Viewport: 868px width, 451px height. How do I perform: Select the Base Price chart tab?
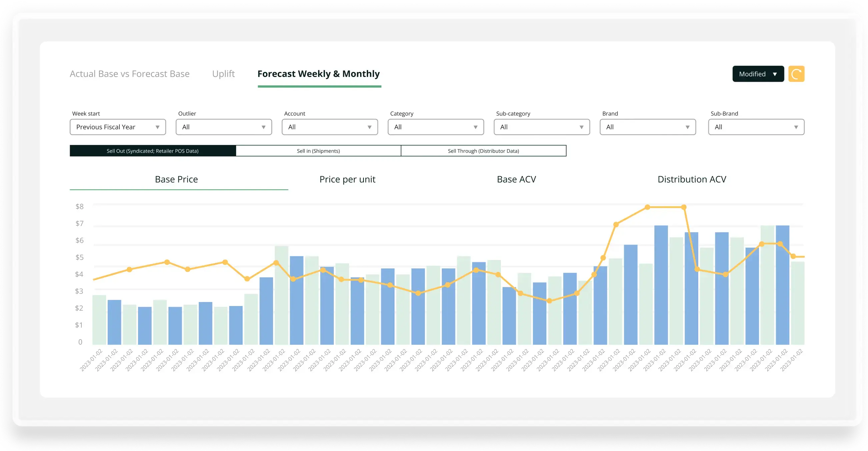176,179
